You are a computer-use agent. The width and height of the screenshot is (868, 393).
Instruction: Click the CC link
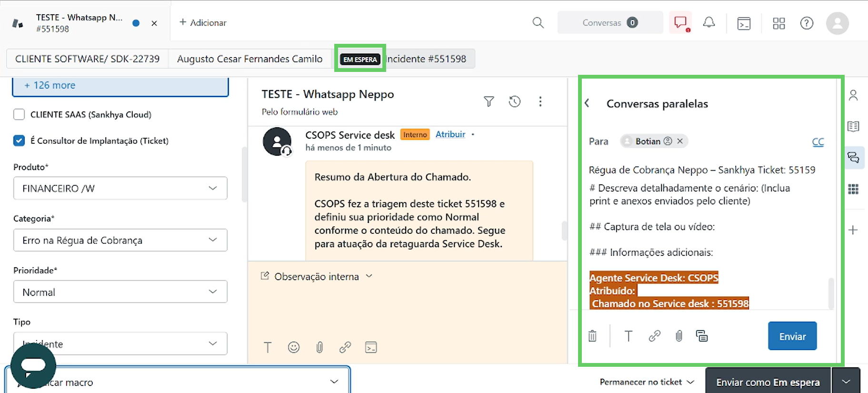pos(818,142)
